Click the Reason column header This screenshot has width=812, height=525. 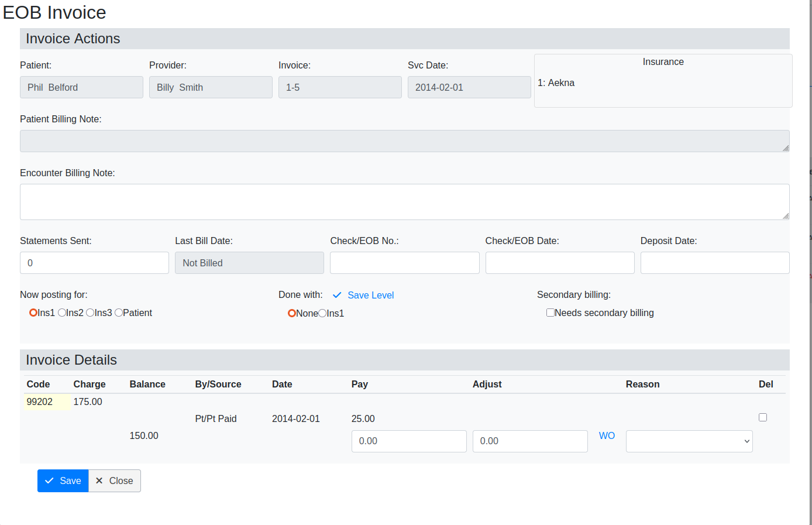(642, 384)
